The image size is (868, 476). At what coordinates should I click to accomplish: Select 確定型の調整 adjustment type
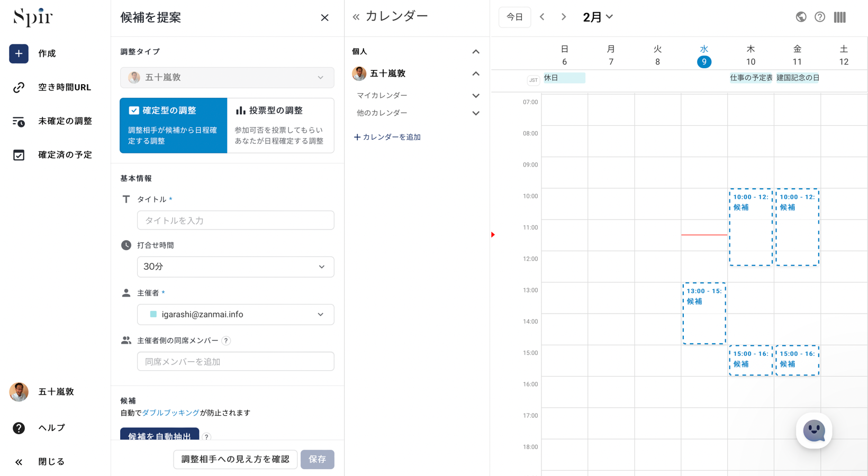[173, 125]
